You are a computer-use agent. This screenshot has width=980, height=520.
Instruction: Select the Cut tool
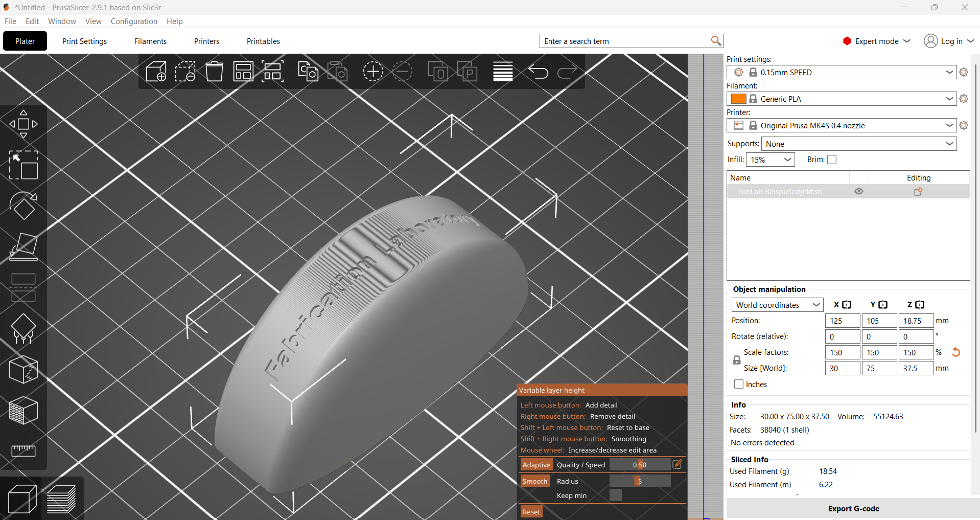coord(24,288)
